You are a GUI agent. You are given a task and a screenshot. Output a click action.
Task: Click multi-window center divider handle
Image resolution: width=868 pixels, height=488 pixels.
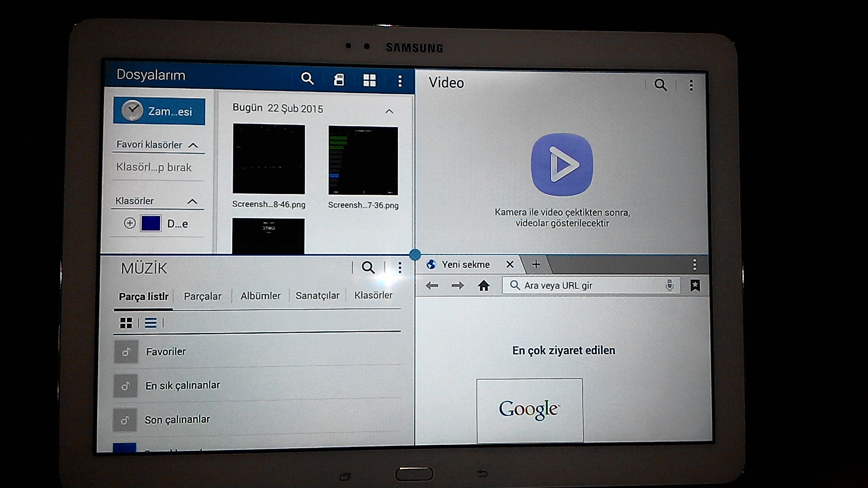(x=415, y=255)
